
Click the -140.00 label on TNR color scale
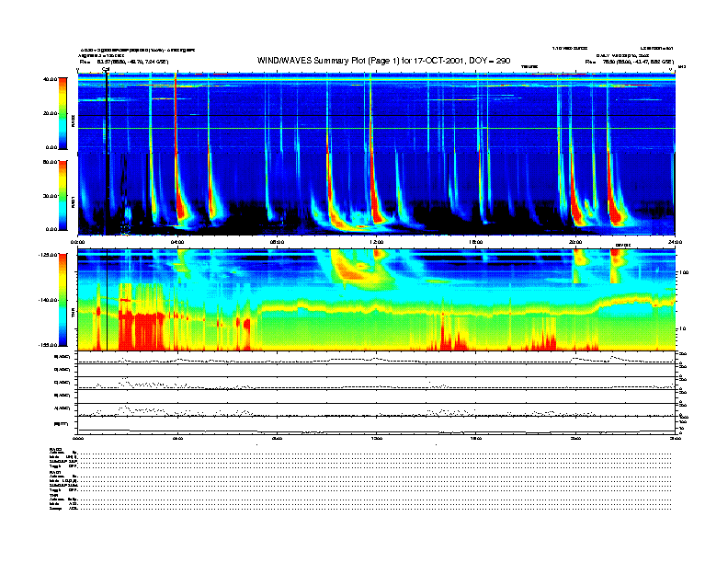pos(48,300)
